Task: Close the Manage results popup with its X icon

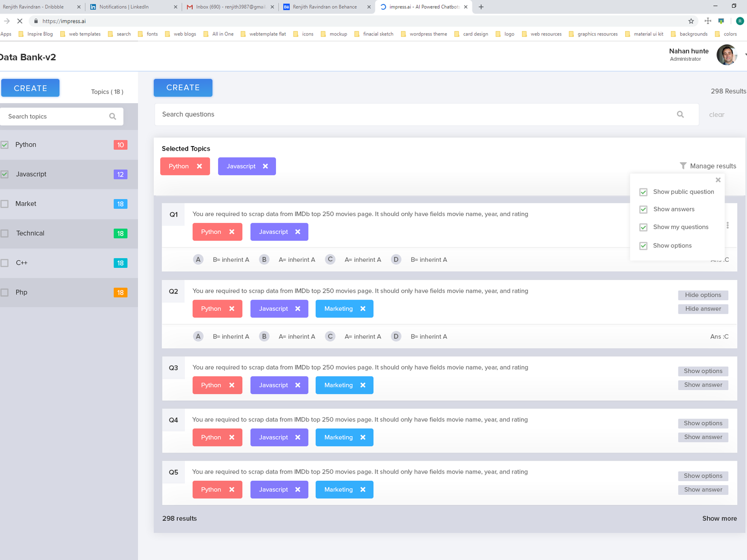Action: [718, 180]
